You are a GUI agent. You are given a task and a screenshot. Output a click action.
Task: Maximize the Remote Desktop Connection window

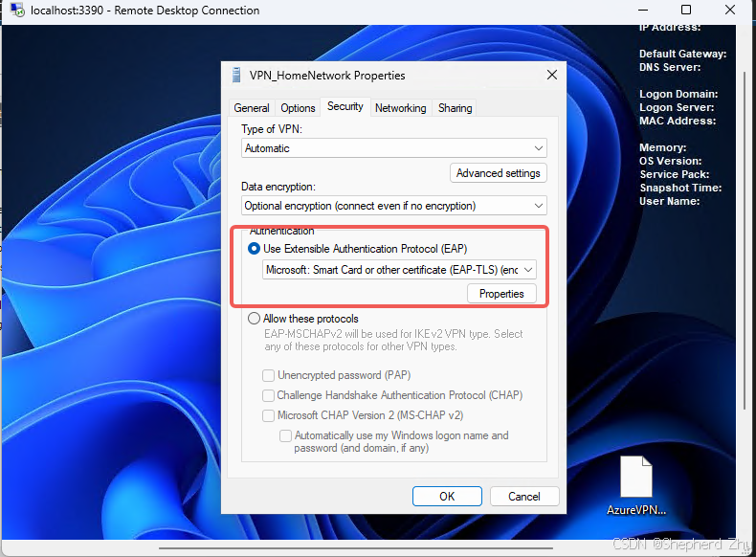tap(686, 10)
